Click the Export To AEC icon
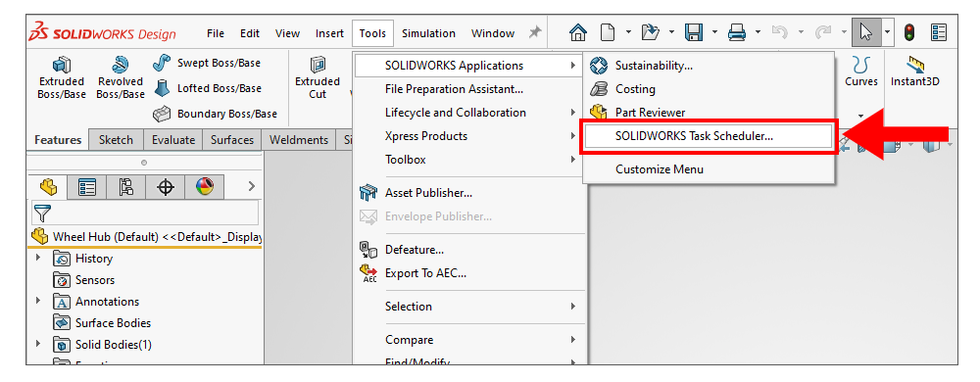 click(x=368, y=273)
